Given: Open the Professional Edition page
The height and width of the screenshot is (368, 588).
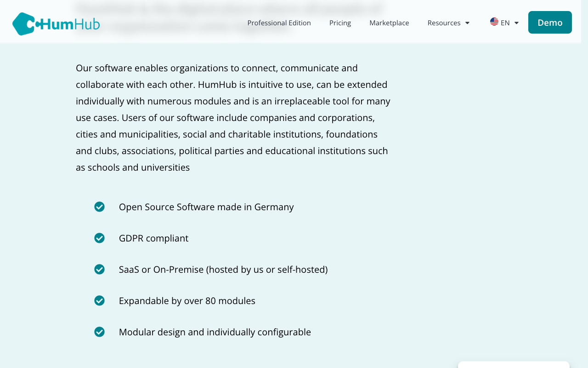Looking at the screenshot, I should (279, 23).
